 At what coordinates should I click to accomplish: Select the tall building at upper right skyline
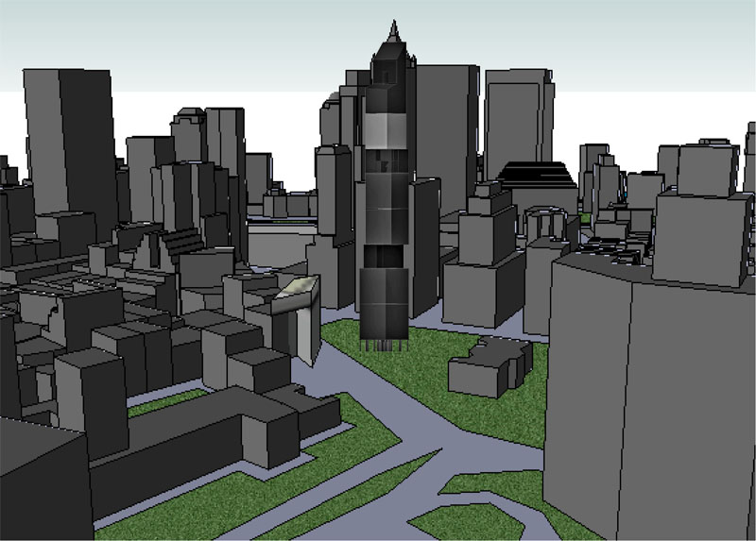click(518, 113)
